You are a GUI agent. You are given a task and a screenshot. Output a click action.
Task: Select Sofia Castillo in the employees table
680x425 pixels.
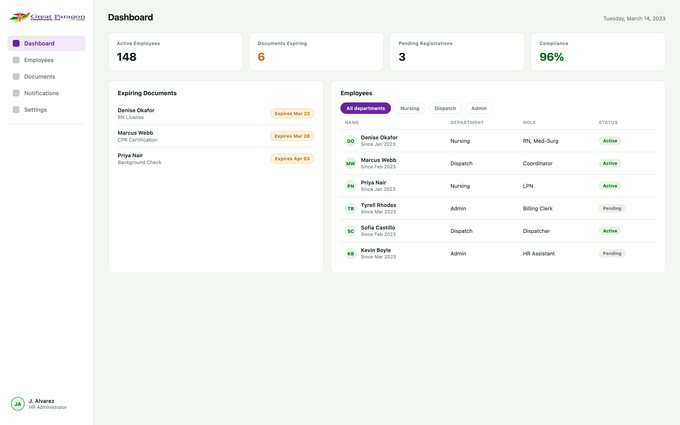click(498, 231)
